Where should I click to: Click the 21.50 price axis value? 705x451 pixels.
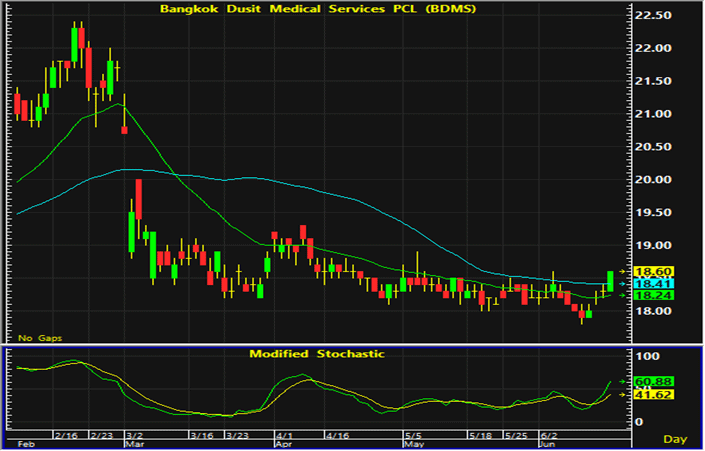pos(653,81)
